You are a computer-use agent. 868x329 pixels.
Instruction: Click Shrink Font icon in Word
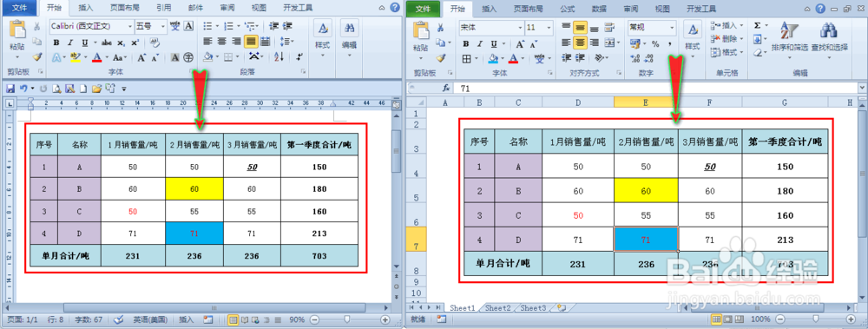155,57
